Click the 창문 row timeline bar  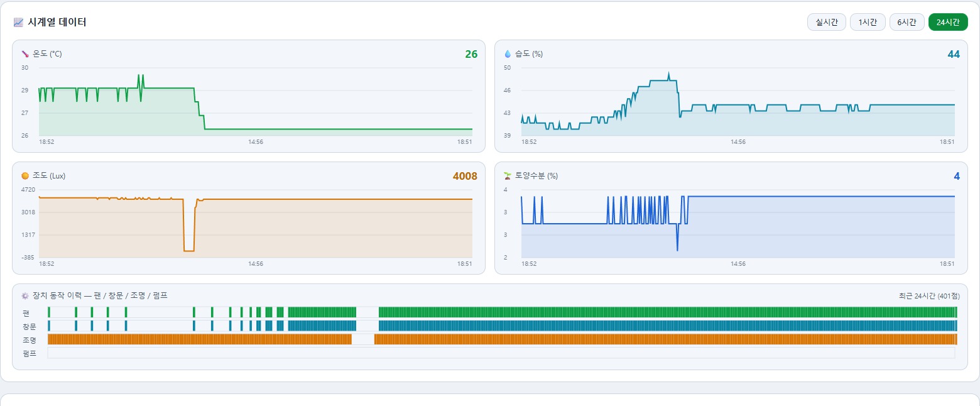(x=501, y=326)
